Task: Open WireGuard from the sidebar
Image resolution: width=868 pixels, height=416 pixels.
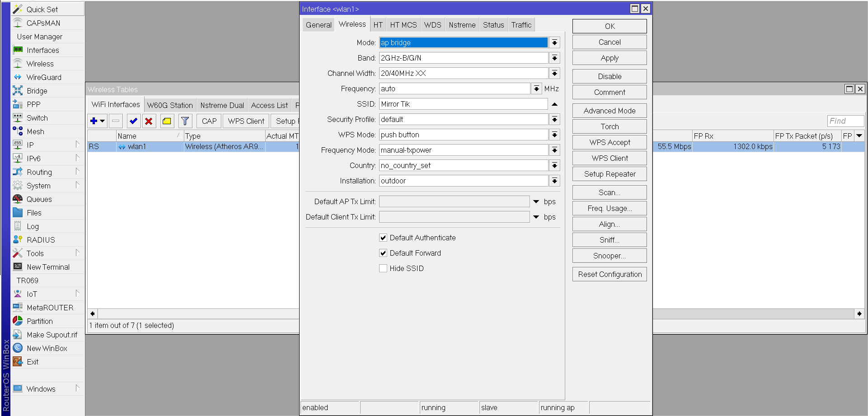Action: 44,77
